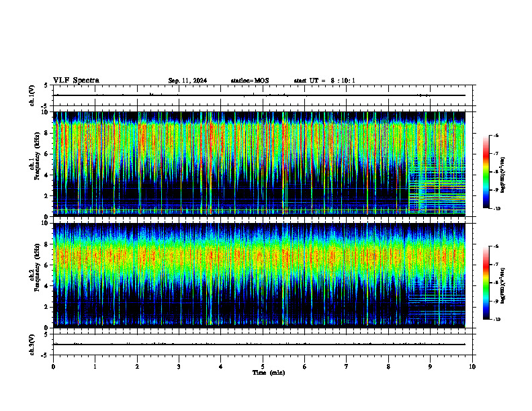Click time axis tick label "4"
532x411 pixels.
point(221,367)
